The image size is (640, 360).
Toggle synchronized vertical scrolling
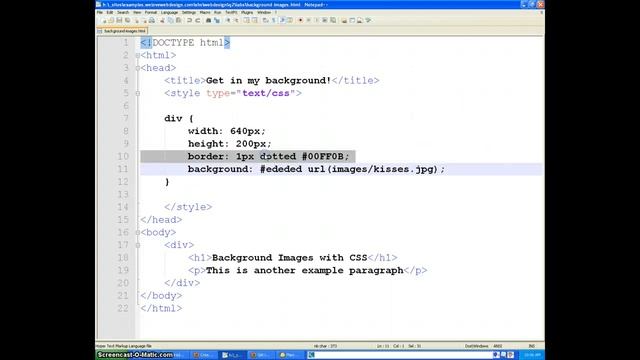tap(246, 20)
